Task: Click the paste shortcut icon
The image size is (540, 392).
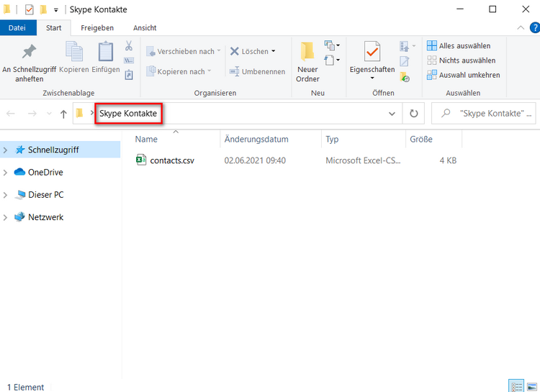Action: tap(129, 75)
